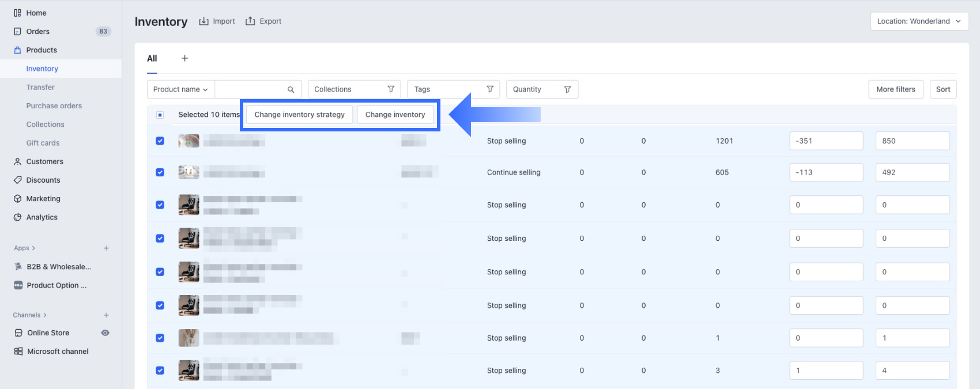Go to Purchase orders in sidebar
The height and width of the screenshot is (389, 980).
pos(54,106)
